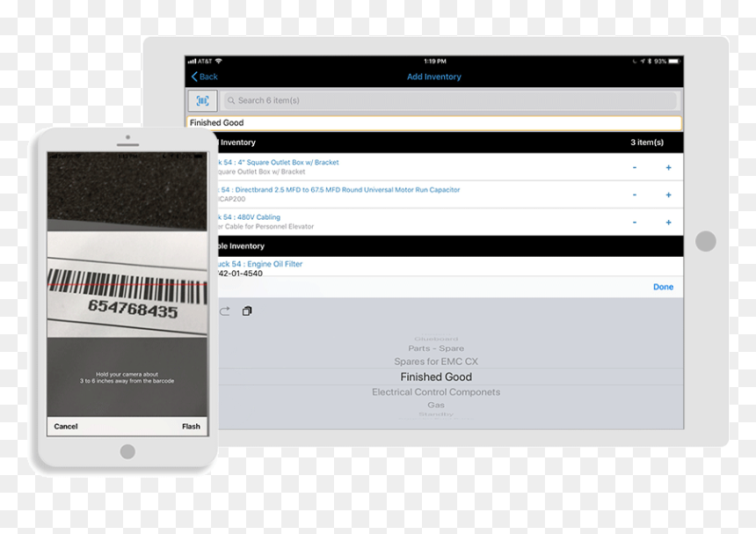Screen dimensions: 756x534
Task: Go Back from Add Inventory
Action: pyautogui.click(x=205, y=77)
